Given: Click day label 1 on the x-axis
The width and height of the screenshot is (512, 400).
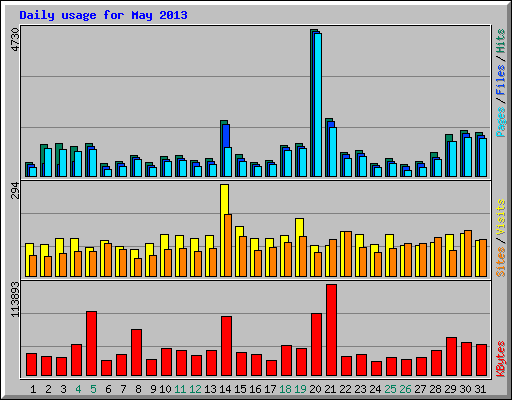Looking at the screenshot, I should coord(33,389).
